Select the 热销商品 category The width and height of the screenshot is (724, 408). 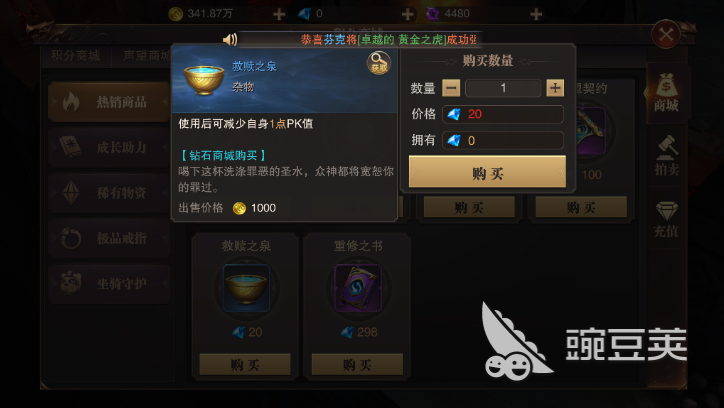tap(109, 102)
